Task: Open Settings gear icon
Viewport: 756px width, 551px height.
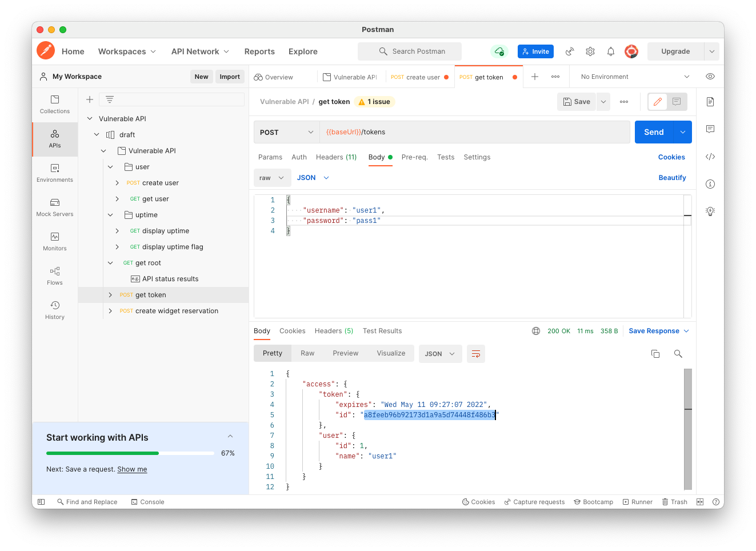Action: point(590,51)
